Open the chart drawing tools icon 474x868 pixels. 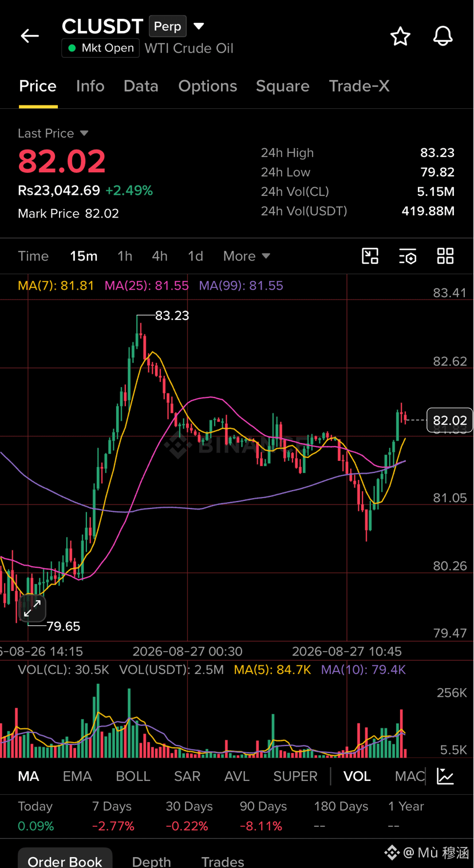[370, 256]
